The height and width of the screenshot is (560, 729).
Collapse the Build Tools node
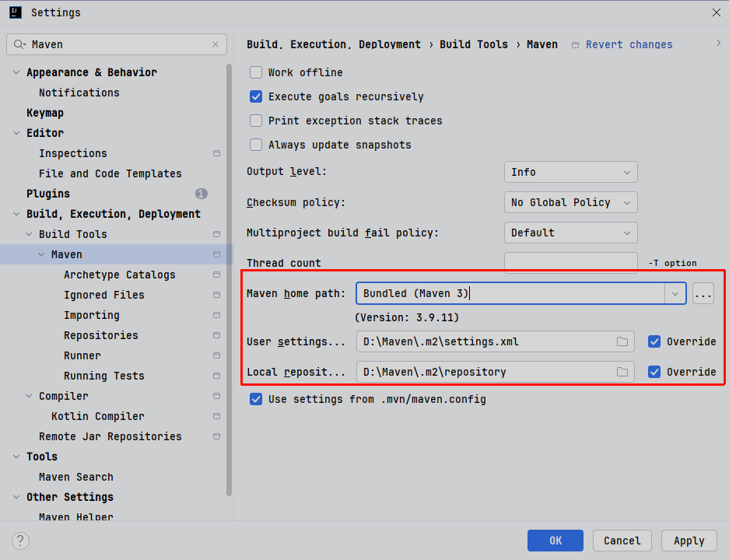(x=29, y=234)
